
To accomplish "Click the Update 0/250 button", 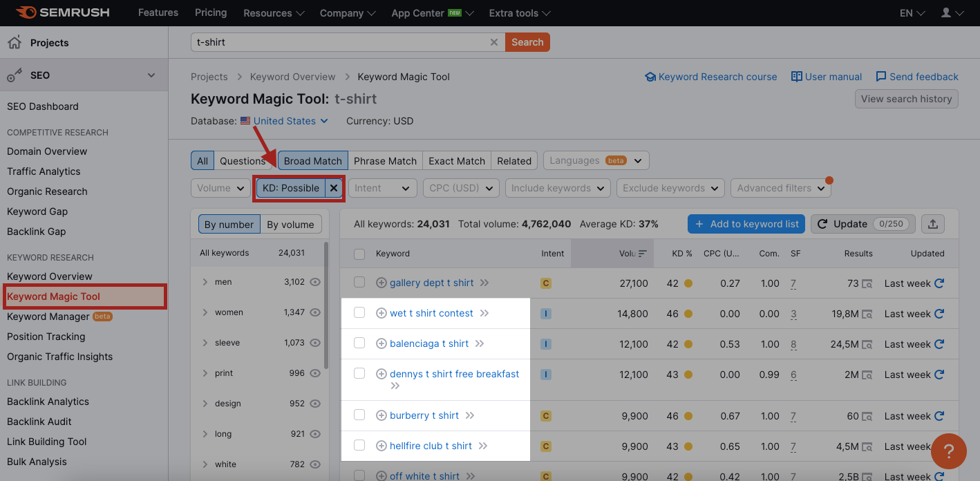I will (x=863, y=224).
